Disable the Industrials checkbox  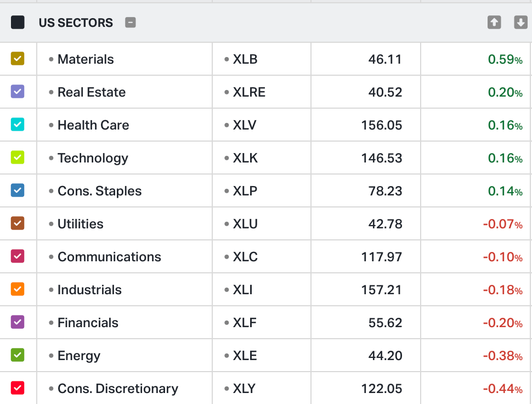pos(18,289)
